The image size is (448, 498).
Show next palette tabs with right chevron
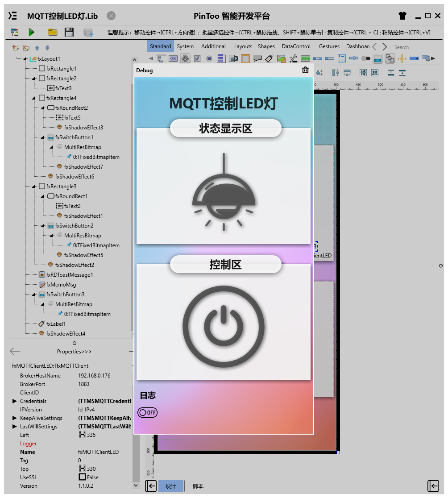tap(385, 47)
